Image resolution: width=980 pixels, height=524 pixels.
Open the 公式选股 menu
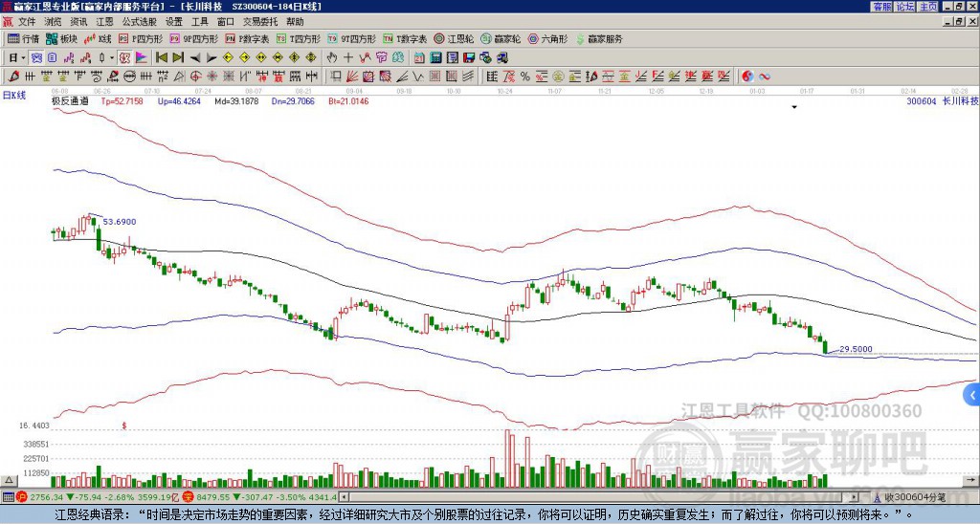coord(139,21)
